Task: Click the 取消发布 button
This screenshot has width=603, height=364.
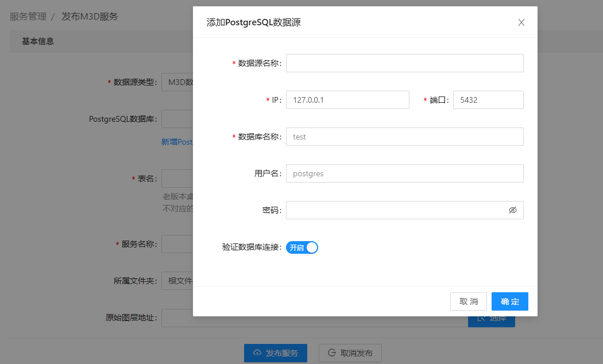Action: (350, 353)
